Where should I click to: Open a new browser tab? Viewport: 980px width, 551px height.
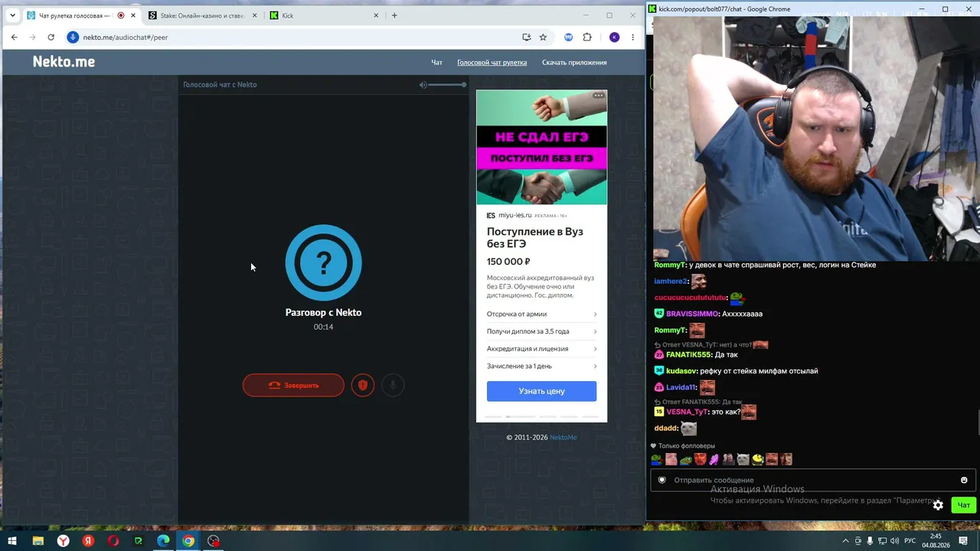click(394, 15)
